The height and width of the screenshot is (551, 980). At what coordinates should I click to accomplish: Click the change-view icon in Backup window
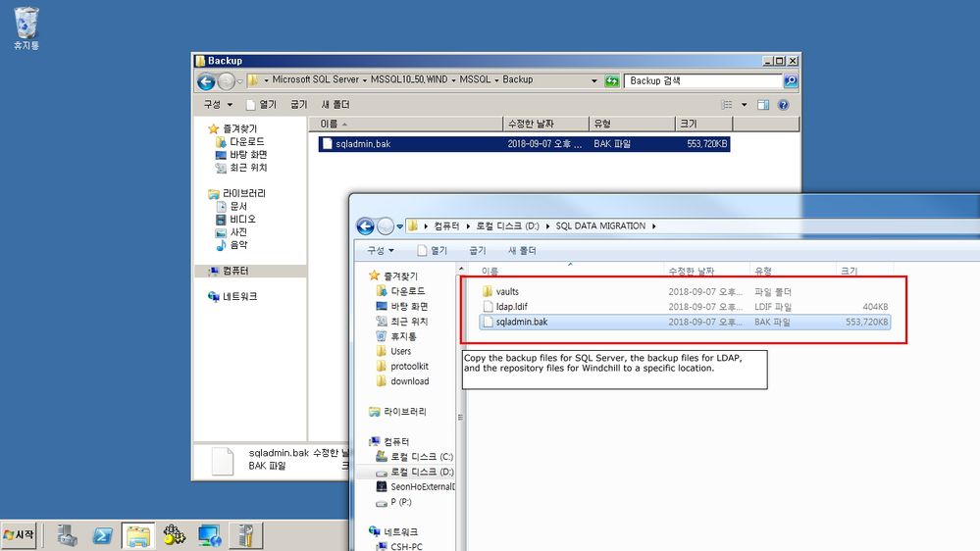point(727,104)
